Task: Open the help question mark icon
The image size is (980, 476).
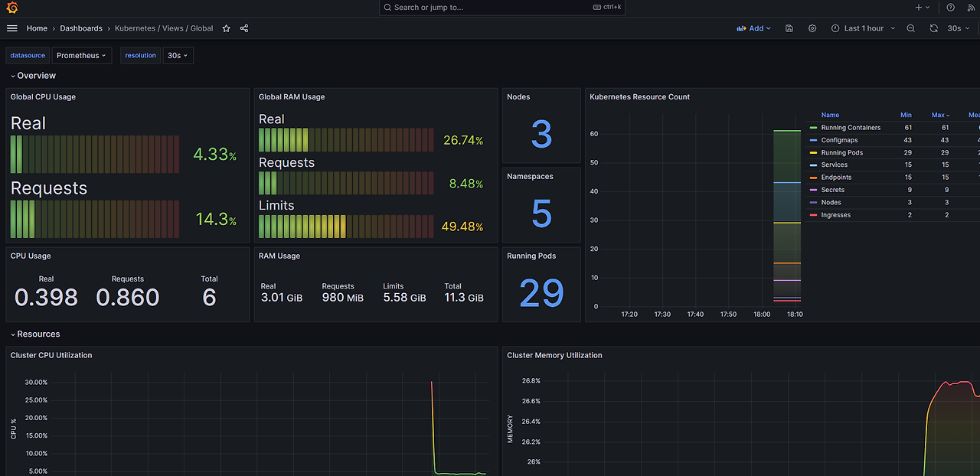Action: tap(950, 8)
